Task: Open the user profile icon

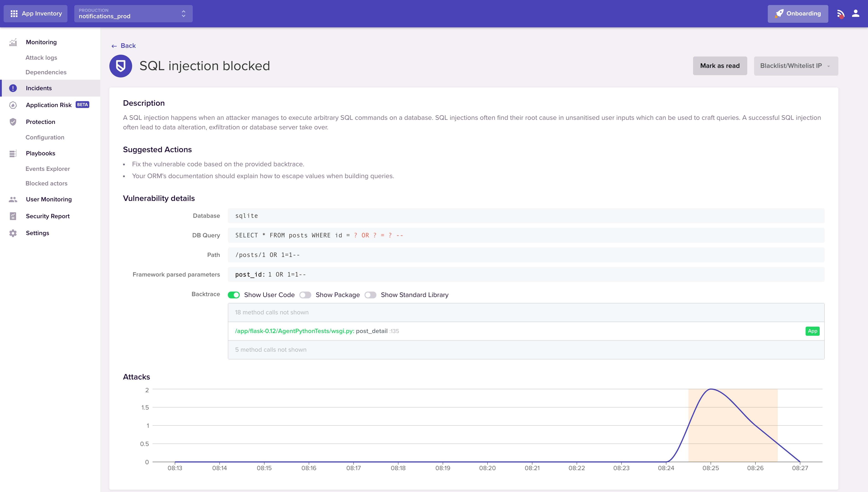Action: (855, 13)
